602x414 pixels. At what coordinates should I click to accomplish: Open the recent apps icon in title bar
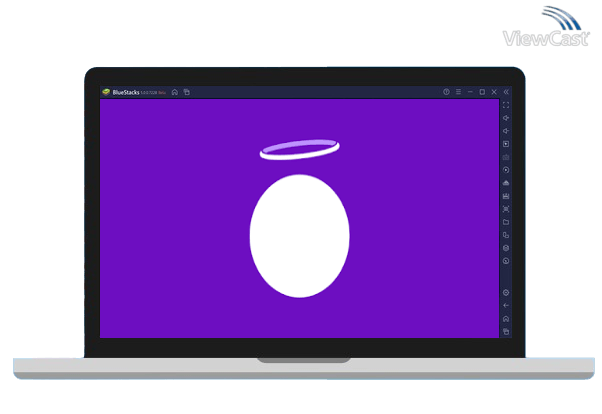[x=187, y=92]
